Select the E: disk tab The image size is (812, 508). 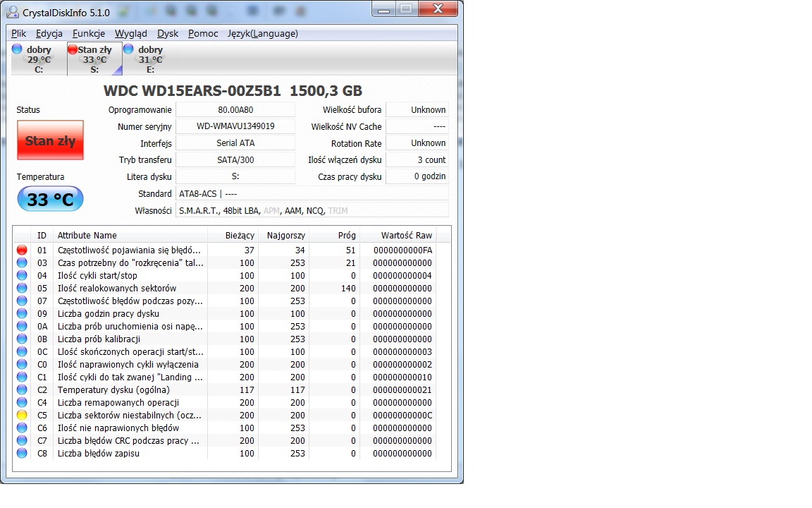(x=150, y=59)
